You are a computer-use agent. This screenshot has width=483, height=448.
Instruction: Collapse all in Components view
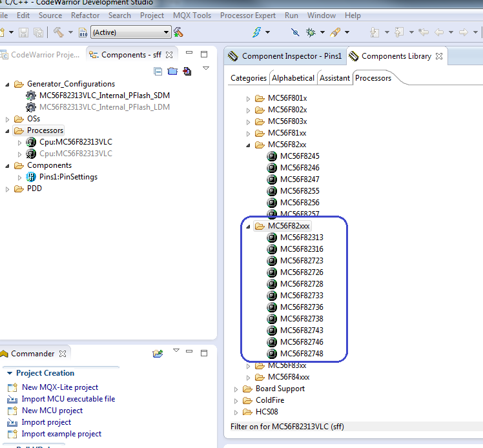click(x=158, y=72)
